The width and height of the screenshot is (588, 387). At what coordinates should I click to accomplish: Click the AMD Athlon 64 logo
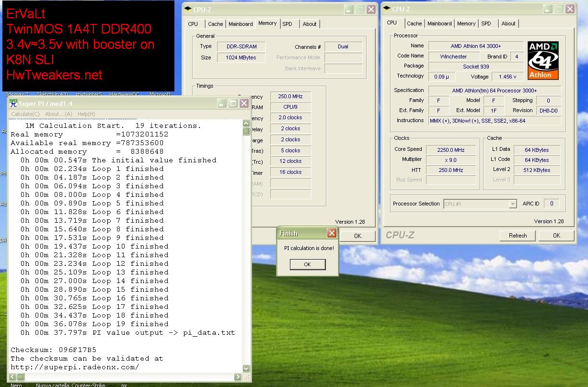[x=543, y=60]
